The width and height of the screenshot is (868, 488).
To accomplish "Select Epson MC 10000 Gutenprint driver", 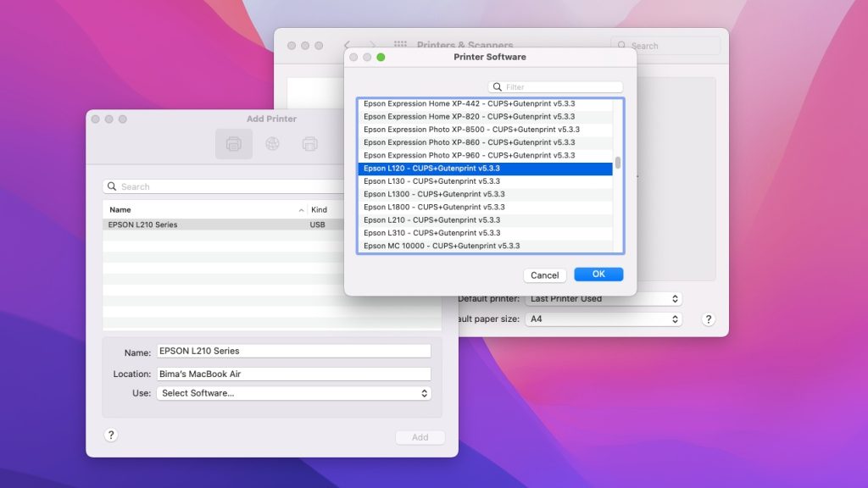I will click(x=485, y=246).
